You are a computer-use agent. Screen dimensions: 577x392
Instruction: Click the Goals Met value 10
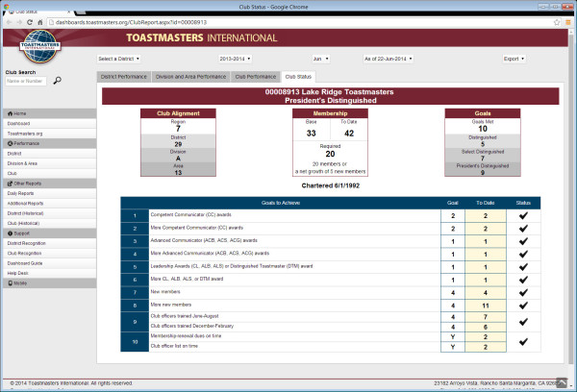[x=483, y=129]
